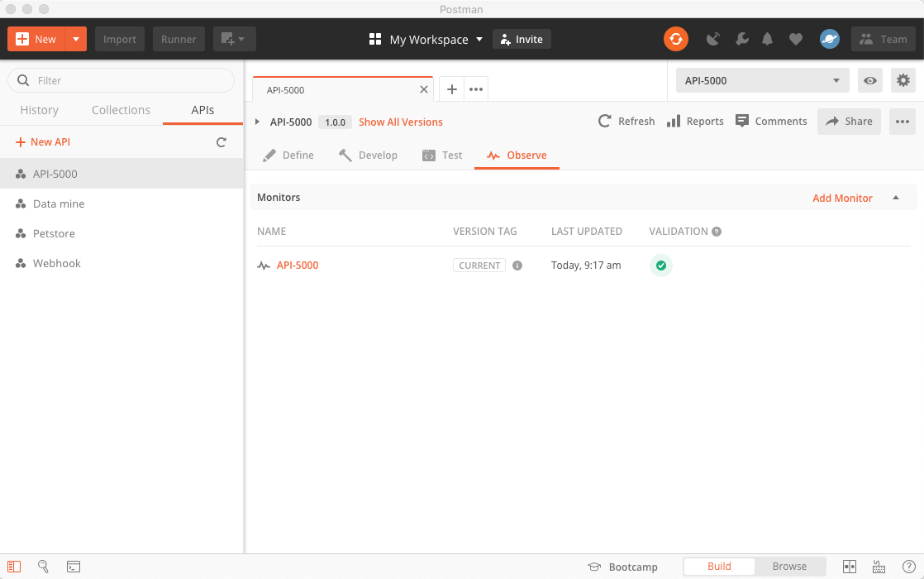The image size is (924, 579).
Task: Open Comments
Action: tap(771, 121)
